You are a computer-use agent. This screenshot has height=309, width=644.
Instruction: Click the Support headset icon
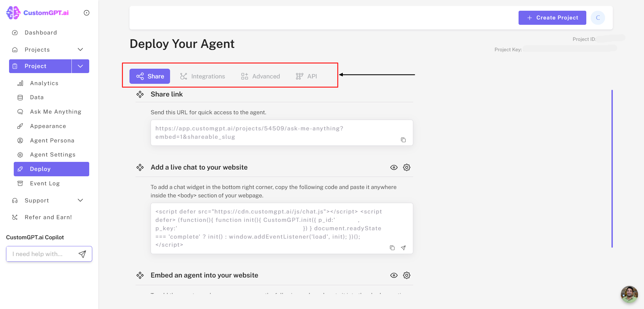click(15, 200)
